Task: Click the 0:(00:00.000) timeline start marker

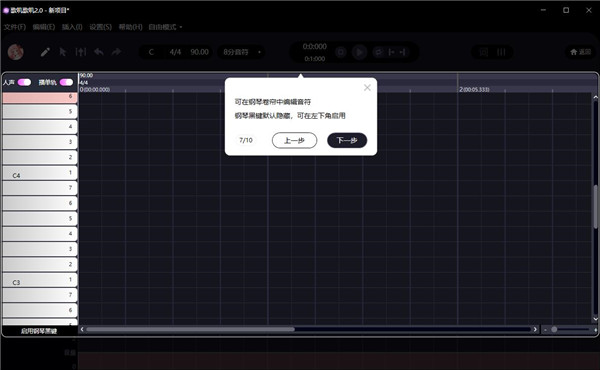Action: [95, 90]
